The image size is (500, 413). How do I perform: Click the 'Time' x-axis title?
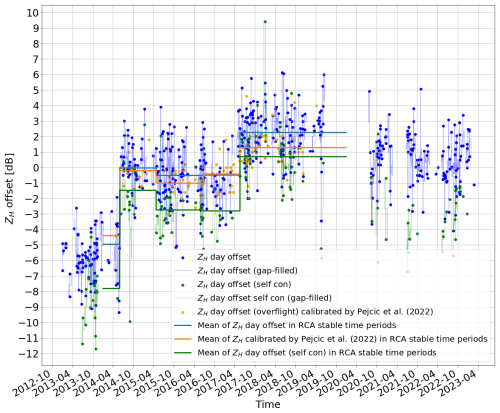268,404
